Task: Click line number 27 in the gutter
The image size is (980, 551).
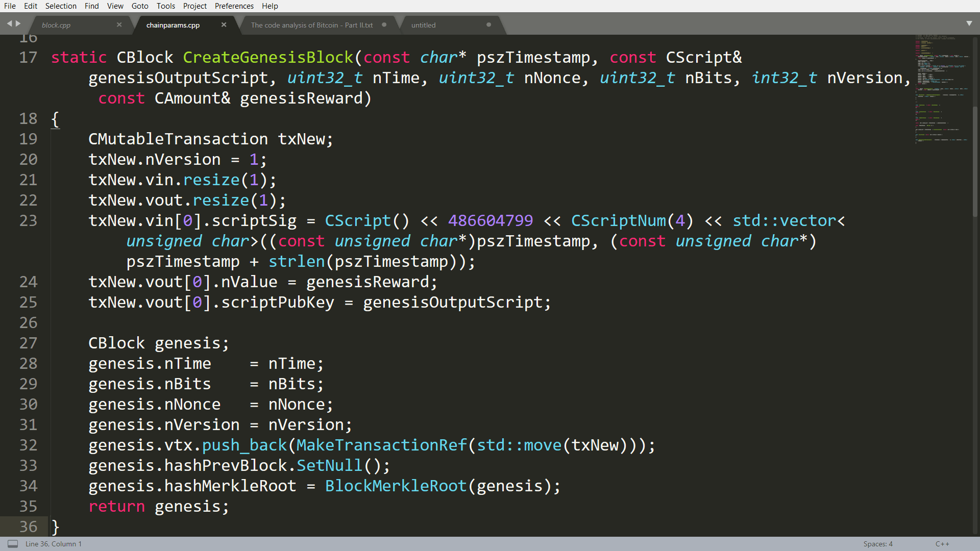Action: tap(28, 343)
